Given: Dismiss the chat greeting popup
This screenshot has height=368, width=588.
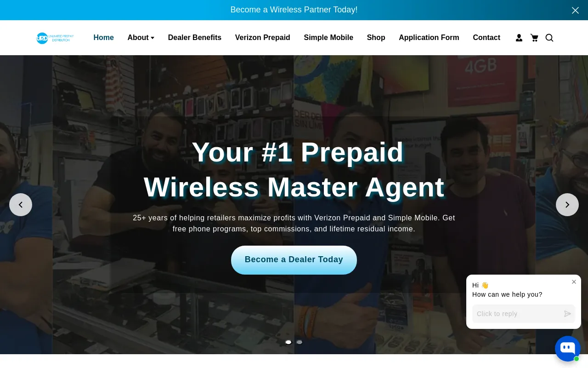Looking at the screenshot, I should (574, 282).
